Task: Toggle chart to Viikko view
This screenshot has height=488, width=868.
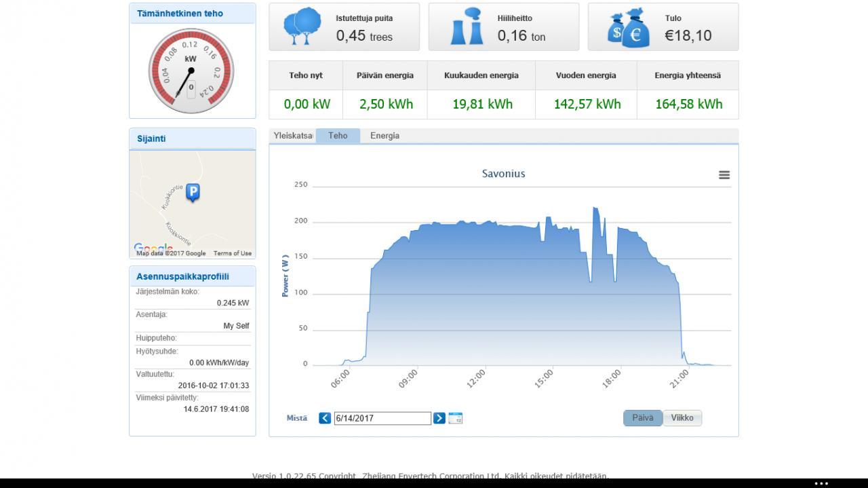Action: tap(682, 418)
